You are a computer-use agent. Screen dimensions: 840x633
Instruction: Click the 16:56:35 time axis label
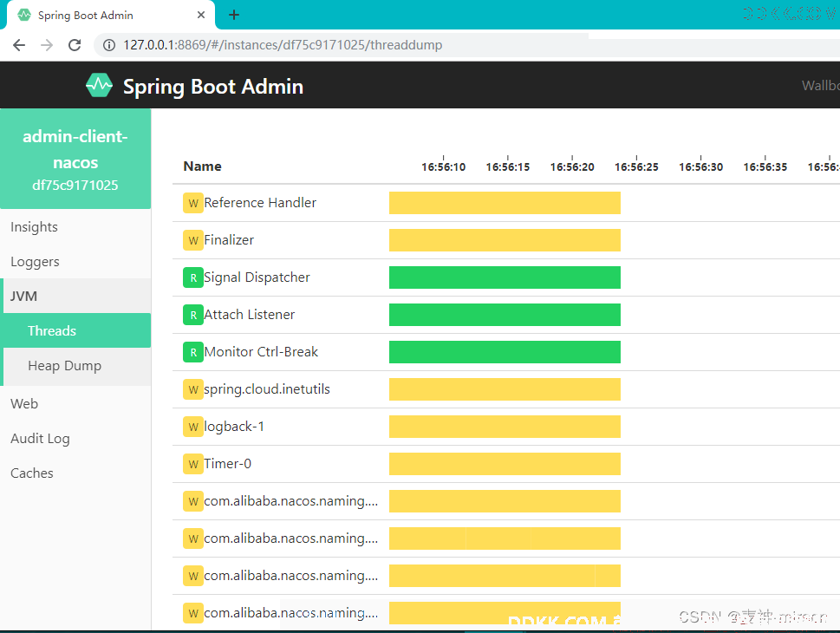(765, 166)
